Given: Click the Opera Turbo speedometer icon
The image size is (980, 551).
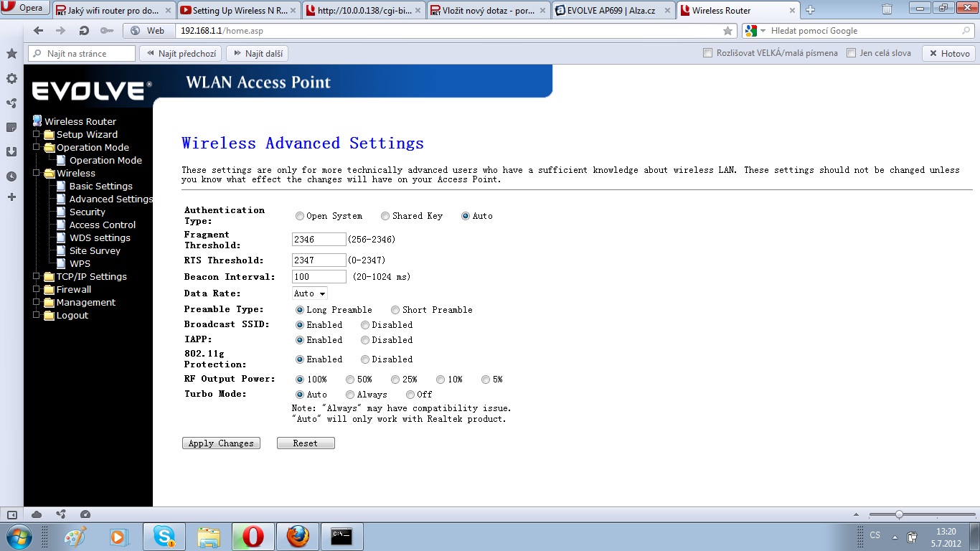Looking at the screenshot, I should [x=85, y=514].
